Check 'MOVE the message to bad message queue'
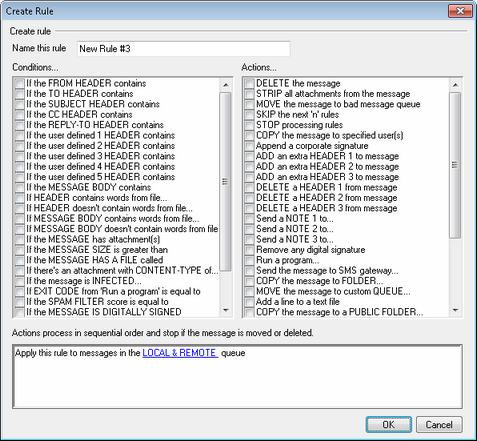477x441 pixels. click(249, 104)
